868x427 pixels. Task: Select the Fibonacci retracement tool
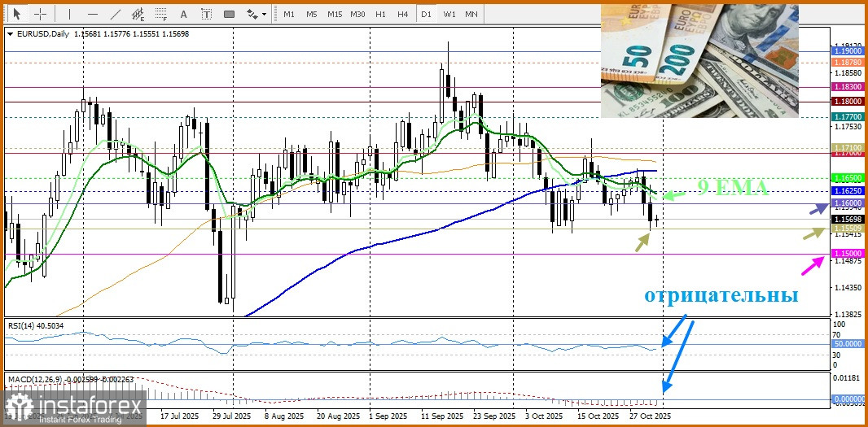click(x=161, y=14)
